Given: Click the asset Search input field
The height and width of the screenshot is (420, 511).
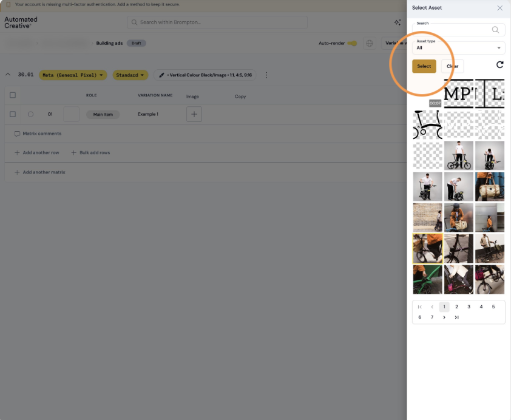Looking at the screenshot, I should [x=459, y=30].
